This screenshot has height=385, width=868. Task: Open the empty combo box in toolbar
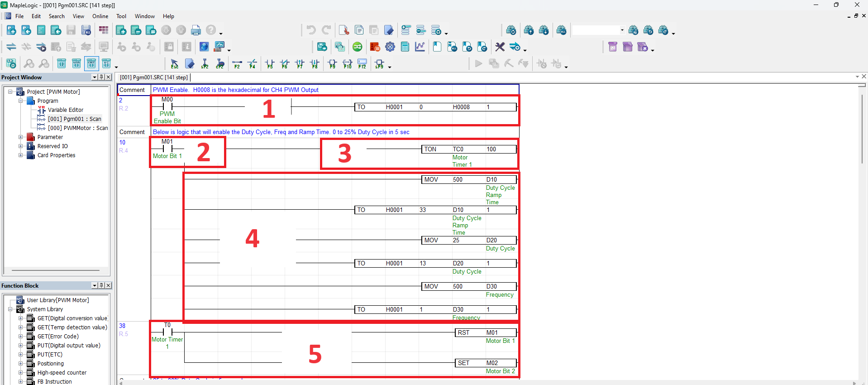coord(598,30)
